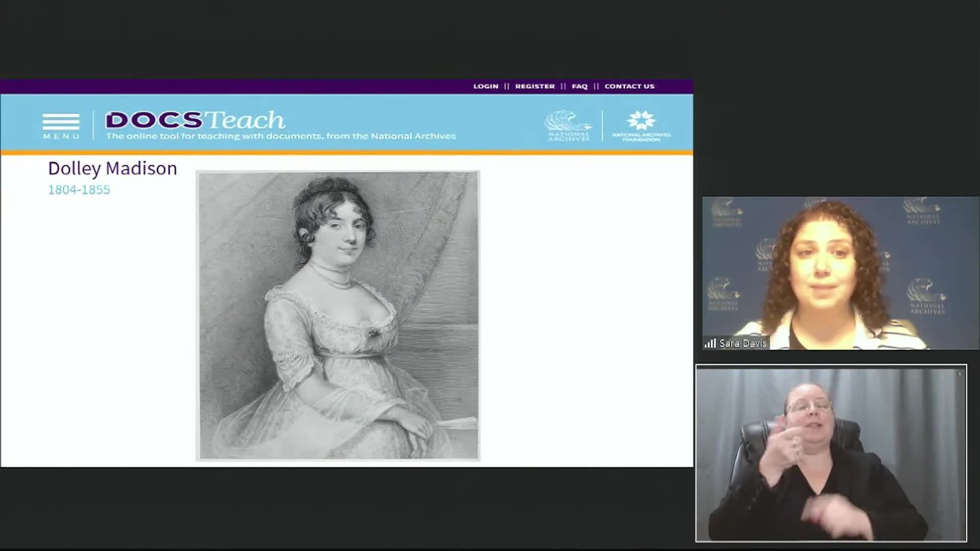Open the hamburger MENU icon
The width and height of the screenshot is (980, 551).
click(x=61, y=126)
